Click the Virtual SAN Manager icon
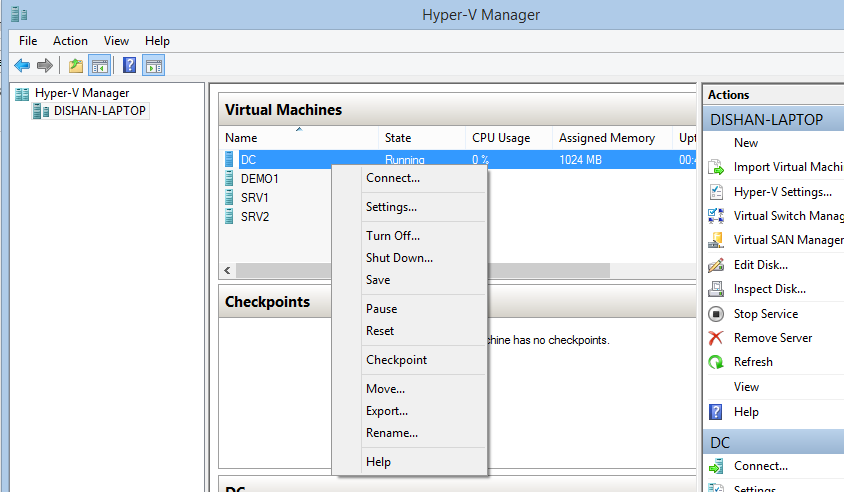Screen dimensions: 844x492 point(716,240)
